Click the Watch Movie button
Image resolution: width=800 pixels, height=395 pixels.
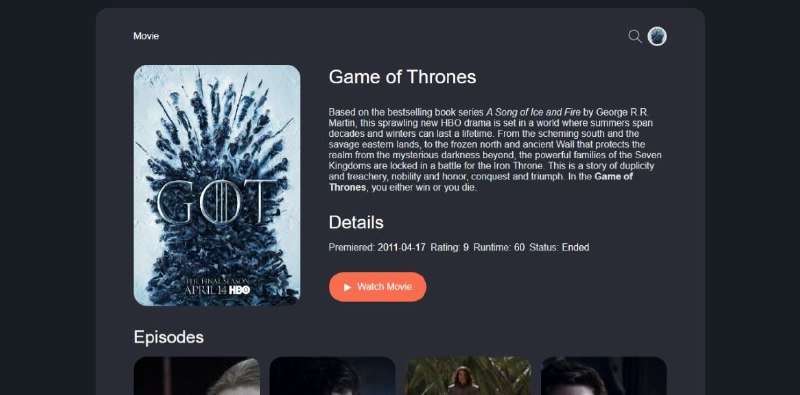378,287
